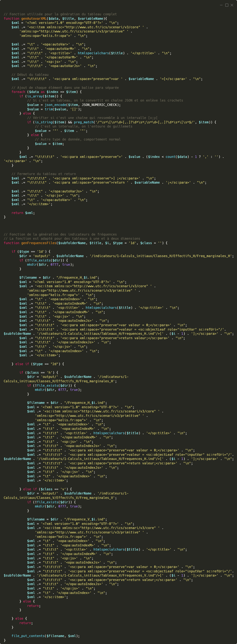Viewport: 237px width, 644px height.
Task: Click the "if (is_array($item))" line
Action: [x=41, y=96]
